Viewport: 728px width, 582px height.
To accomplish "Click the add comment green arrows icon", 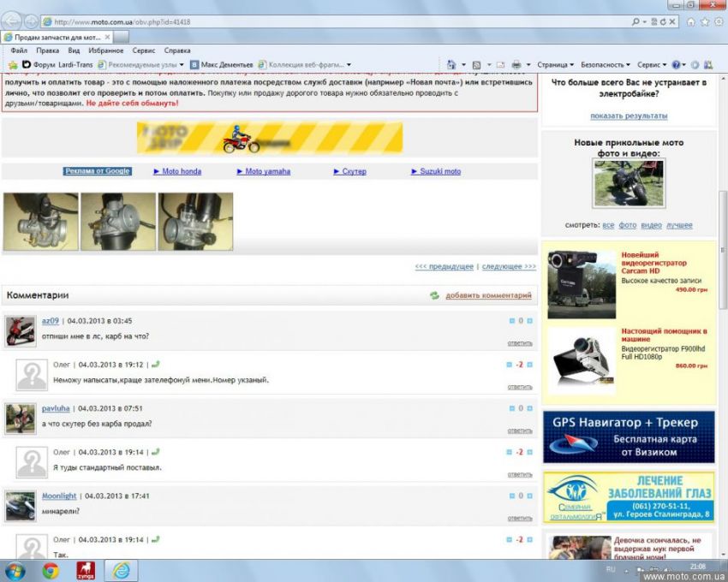I will 434,295.
